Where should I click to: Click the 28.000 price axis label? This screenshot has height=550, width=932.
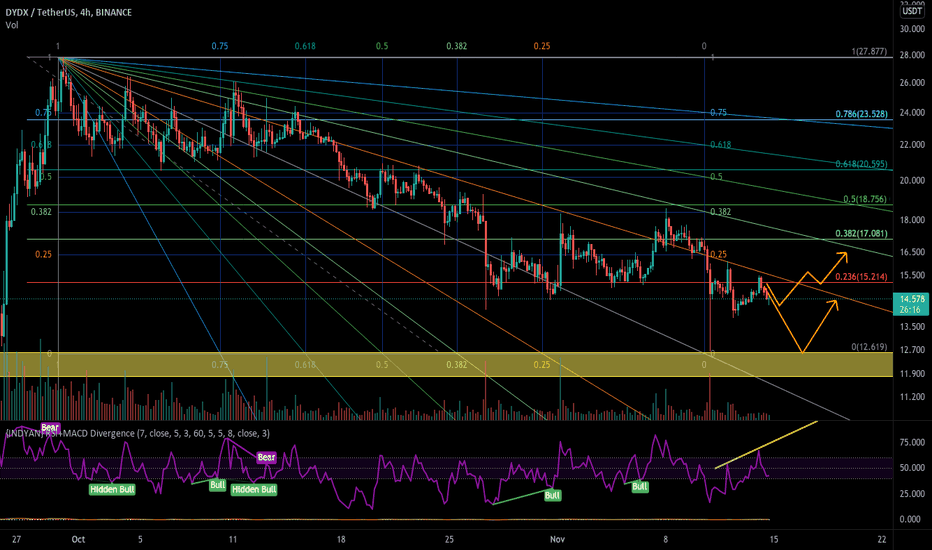pos(912,55)
